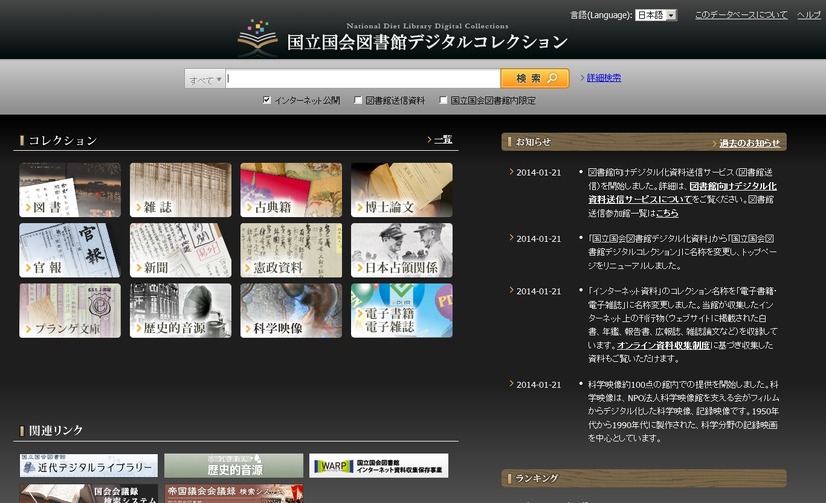Open the 詳細検索 advanced search link
This screenshot has width=826, height=503.
point(604,78)
